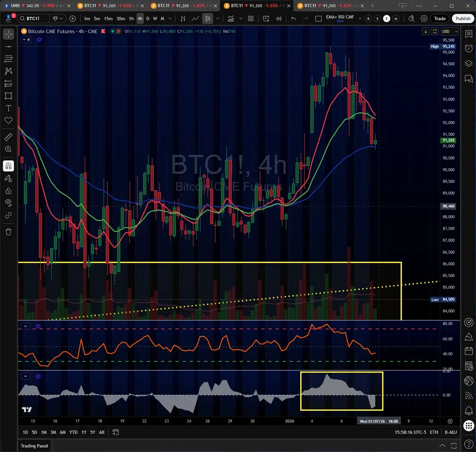Toggle magnet mode for drawings
Viewport: 476px width, 452px height.
tap(8, 166)
